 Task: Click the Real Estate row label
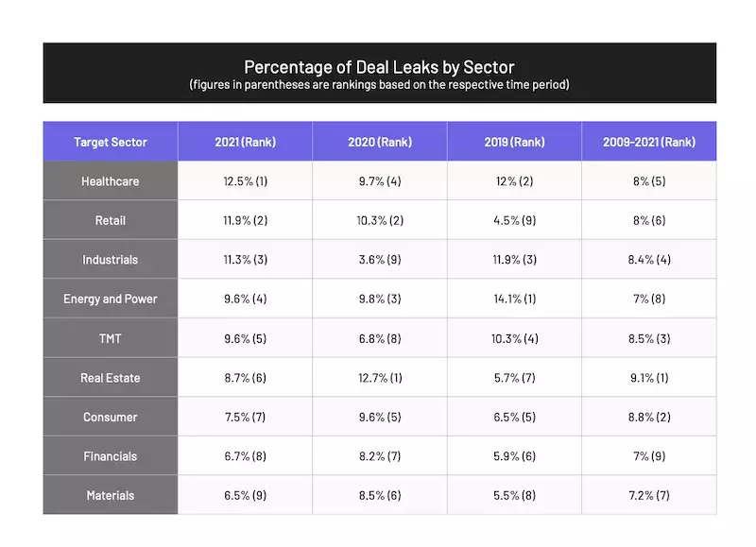tap(111, 378)
